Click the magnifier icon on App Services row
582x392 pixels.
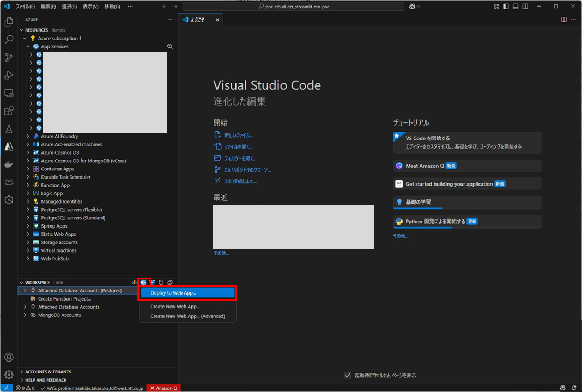click(x=169, y=46)
